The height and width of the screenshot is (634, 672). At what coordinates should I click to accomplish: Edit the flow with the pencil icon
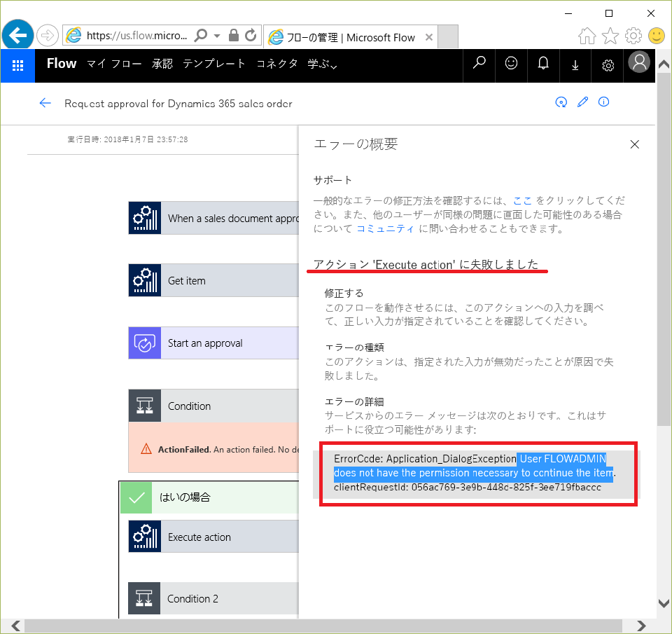click(x=582, y=102)
